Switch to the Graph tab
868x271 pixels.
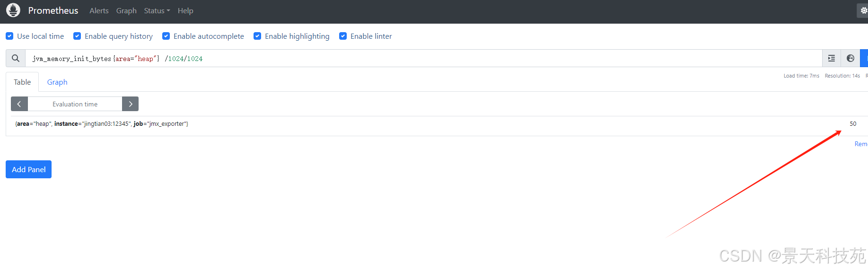(57, 82)
